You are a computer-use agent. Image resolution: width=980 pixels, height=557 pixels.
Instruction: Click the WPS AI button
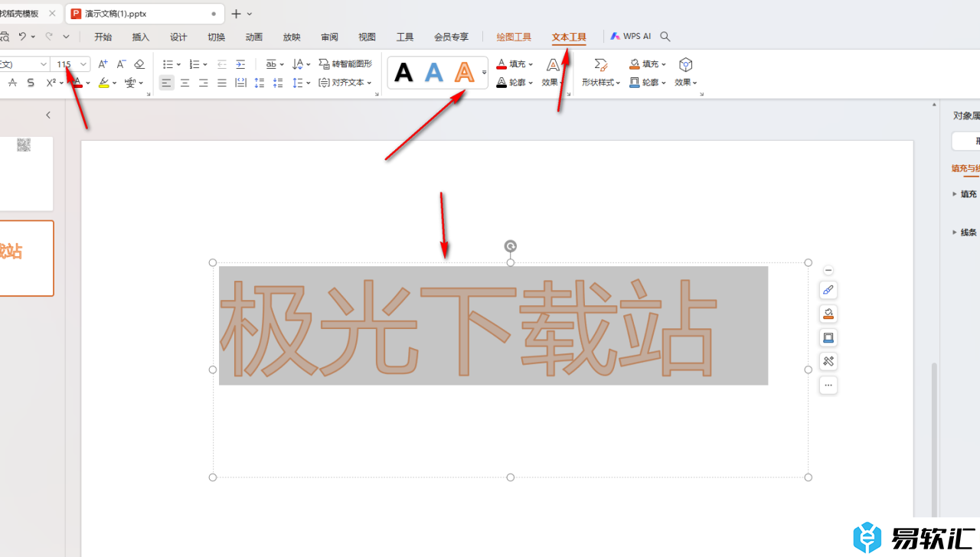(x=631, y=36)
